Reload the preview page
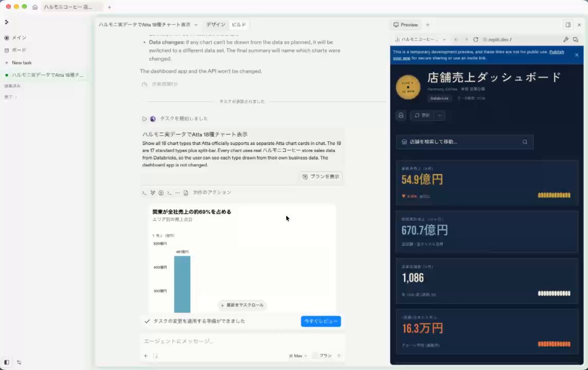 (475, 40)
